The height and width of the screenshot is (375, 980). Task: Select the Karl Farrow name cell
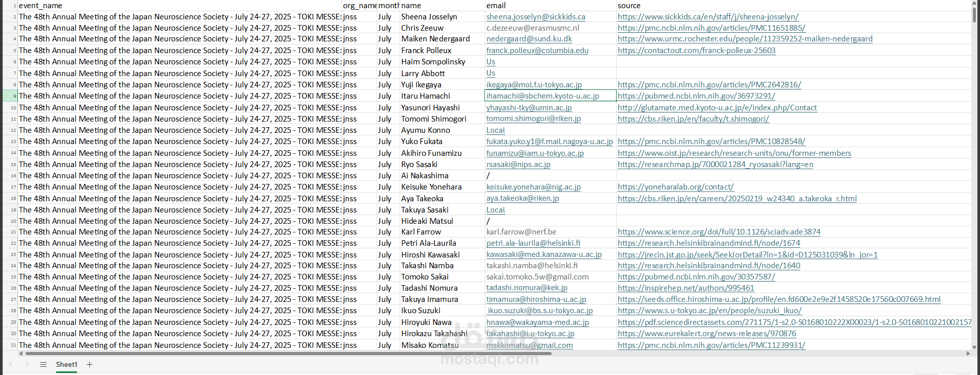point(442,232)
